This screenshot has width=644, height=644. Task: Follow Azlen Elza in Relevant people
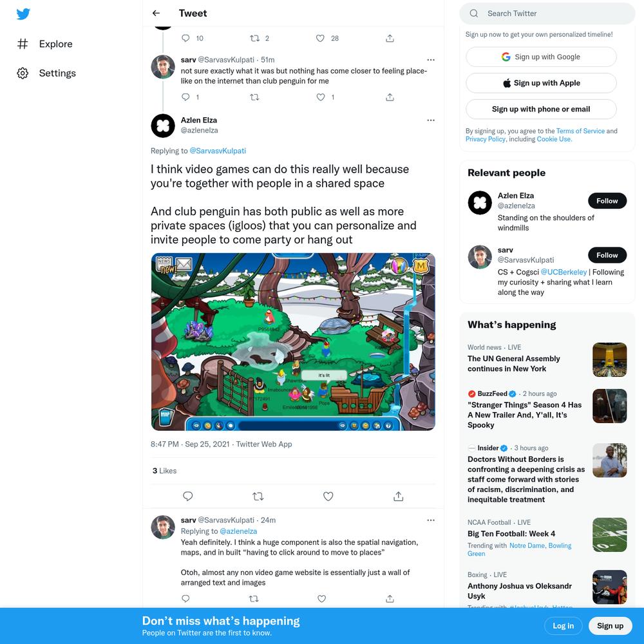click(607, 201)
